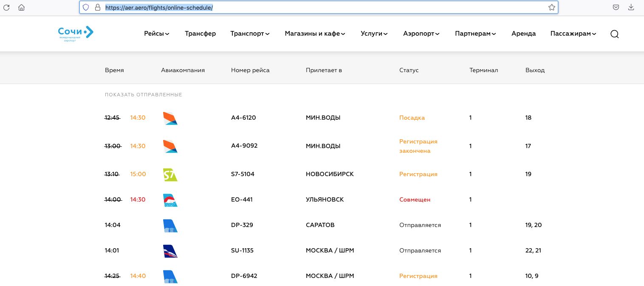Click the S7 airline logo for flight S7-5104
This screenshot has height=286, width=644.
pyautogui.click(x=170, y=174)
